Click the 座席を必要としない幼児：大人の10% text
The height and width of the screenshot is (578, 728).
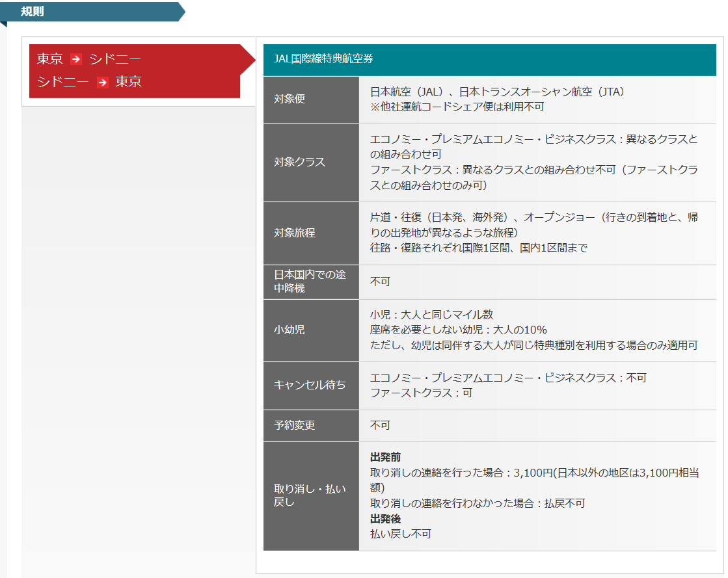click(458, 330)
